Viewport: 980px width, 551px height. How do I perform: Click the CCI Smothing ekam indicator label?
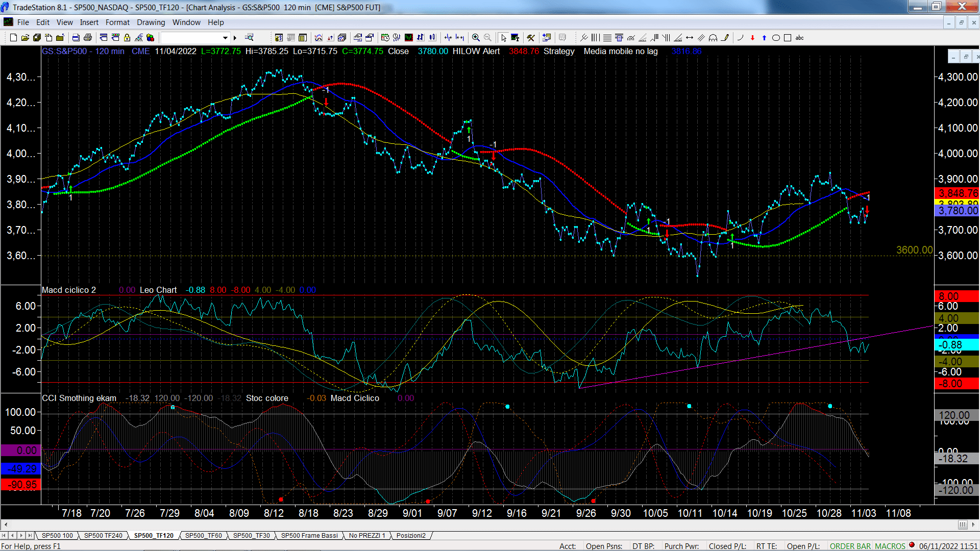click(79, 398)
